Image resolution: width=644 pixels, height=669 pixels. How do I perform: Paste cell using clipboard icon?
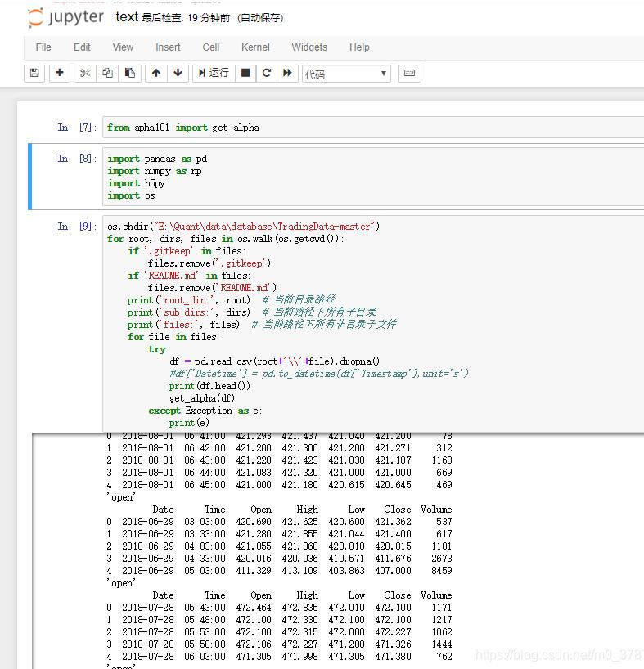click(129, 73)
